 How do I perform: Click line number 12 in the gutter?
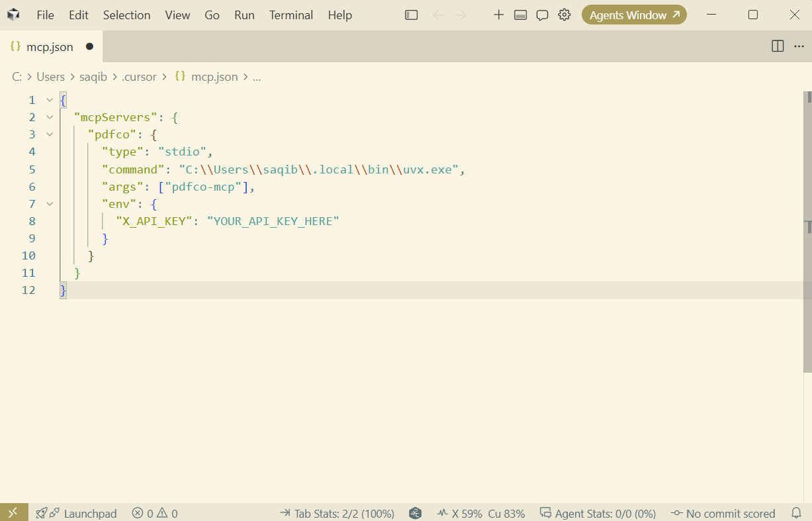28,290
